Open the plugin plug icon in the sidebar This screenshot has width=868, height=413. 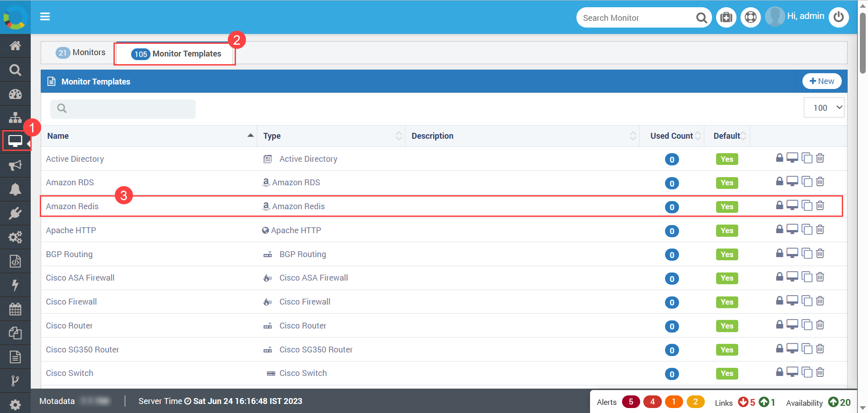coord(15,213)
